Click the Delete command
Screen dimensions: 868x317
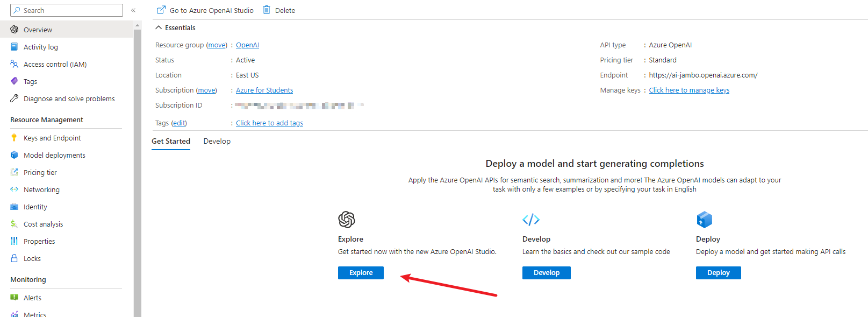(279, 10)
